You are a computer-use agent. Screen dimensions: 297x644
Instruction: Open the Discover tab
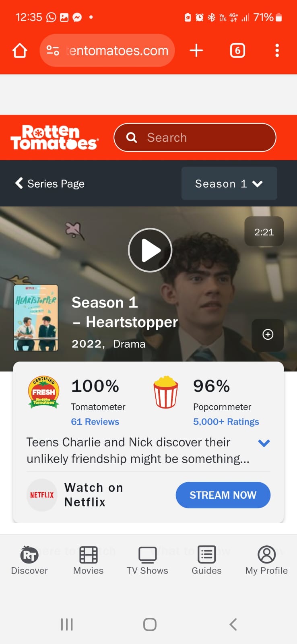(29, 561)
